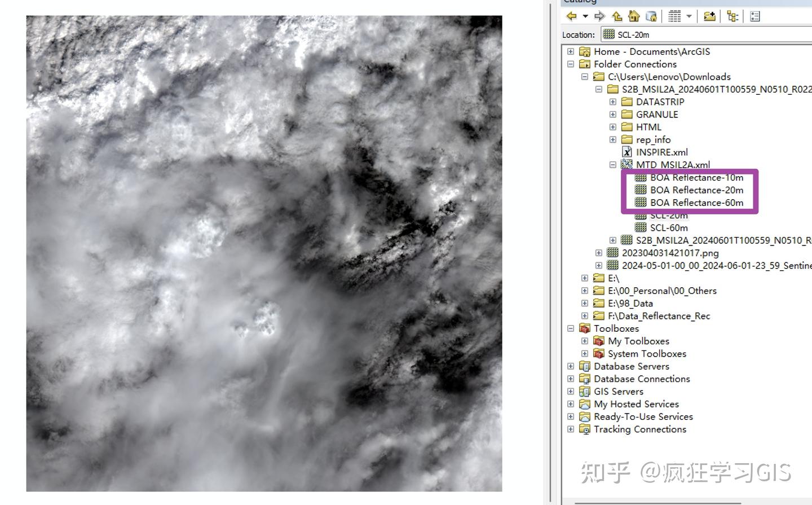
Task: Expand the GRANULE folder node
Action: [x=613, y=114]
